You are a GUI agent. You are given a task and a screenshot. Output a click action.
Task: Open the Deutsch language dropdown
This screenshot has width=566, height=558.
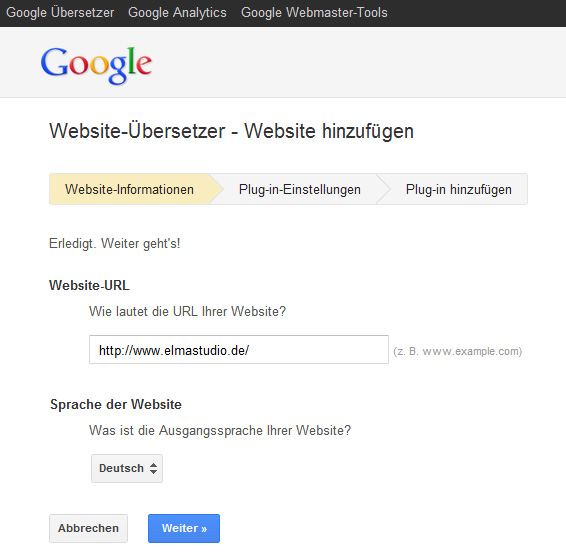(x=127, y=468)
